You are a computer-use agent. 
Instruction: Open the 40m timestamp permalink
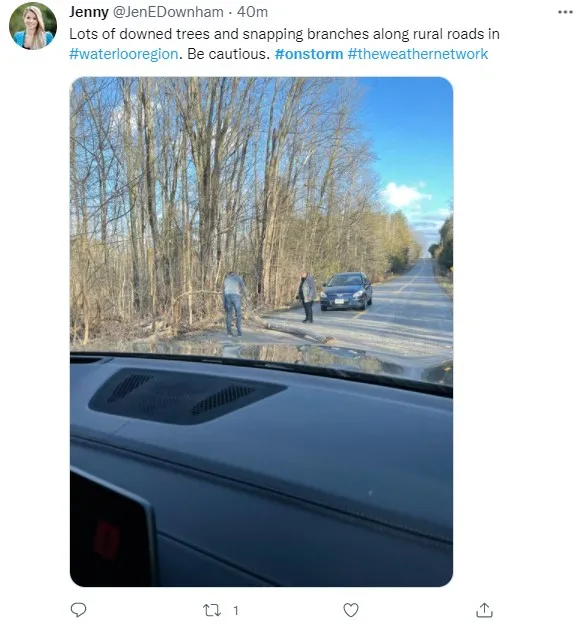click(x=252, y=12)
